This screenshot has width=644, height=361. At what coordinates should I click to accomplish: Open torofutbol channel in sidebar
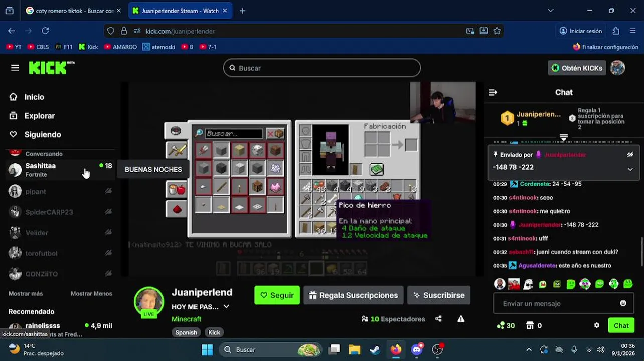pyautogui.click(x=60, y=253)
